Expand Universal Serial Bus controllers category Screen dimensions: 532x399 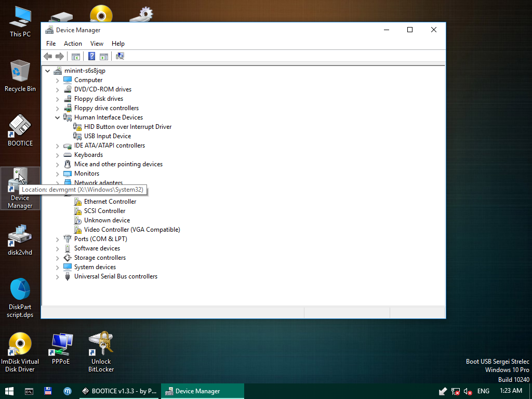coord(57,277)
